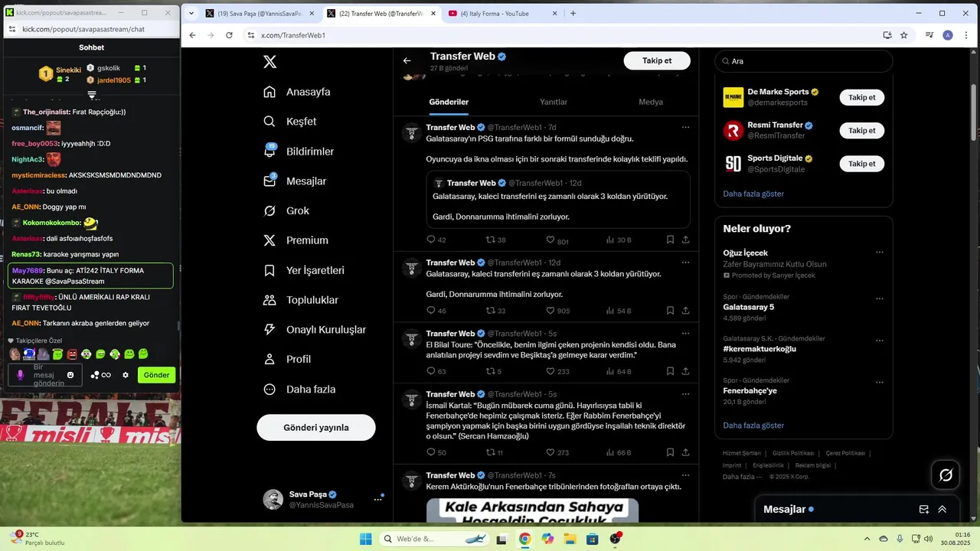Follow Resmi Transfer
The height and width of the screenshot is (551, 980).
[862, 130]
